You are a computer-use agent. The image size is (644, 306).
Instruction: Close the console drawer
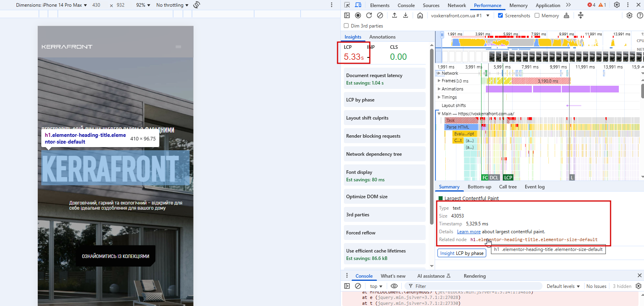tap(639, 275)
